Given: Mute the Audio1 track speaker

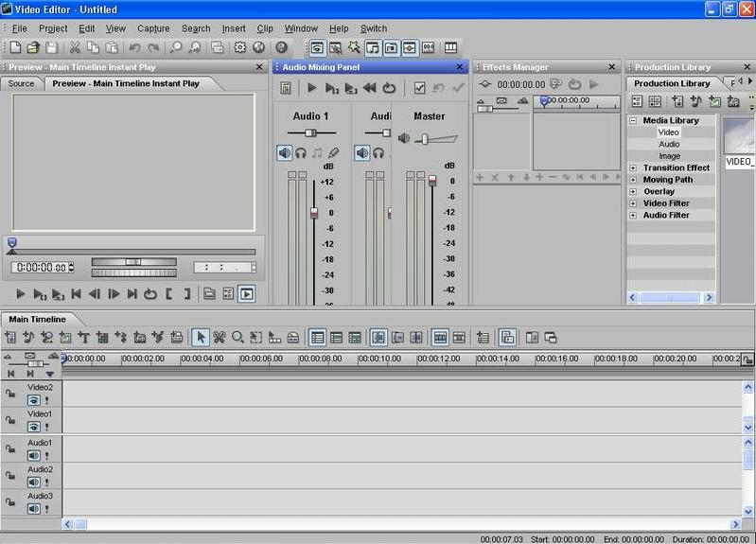Looking at the screenshot, I should (x=34, y=455).
